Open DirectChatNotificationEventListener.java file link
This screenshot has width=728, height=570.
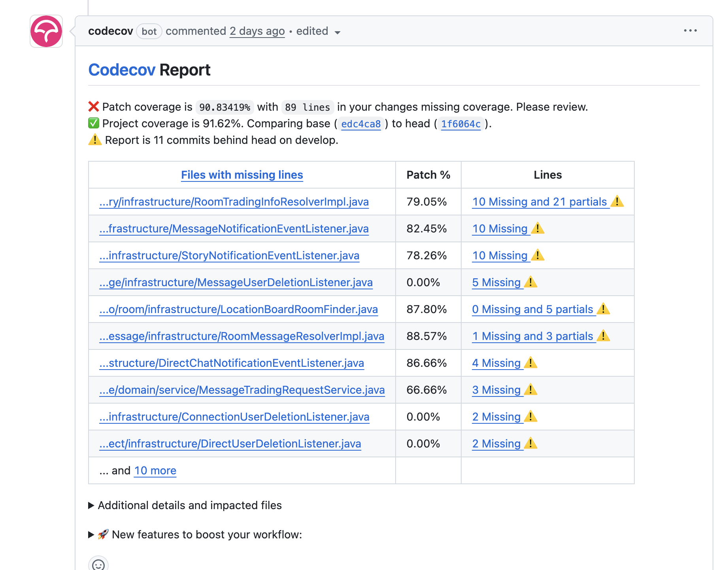coord(232,363)
